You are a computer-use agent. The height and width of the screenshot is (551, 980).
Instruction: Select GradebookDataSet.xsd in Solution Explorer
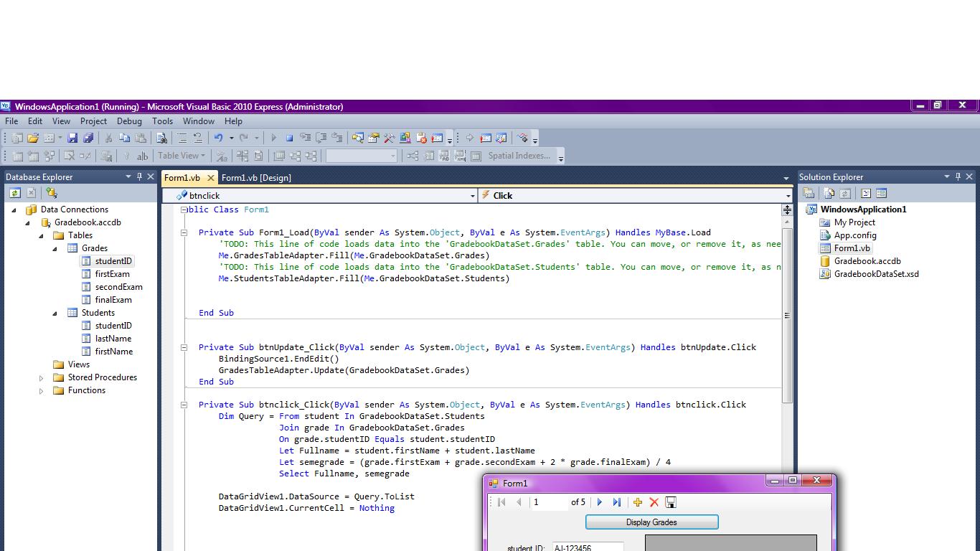876,274
